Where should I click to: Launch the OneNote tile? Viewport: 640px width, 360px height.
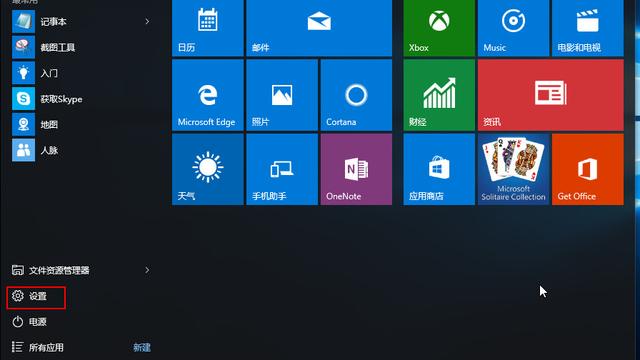pos(356,169)
